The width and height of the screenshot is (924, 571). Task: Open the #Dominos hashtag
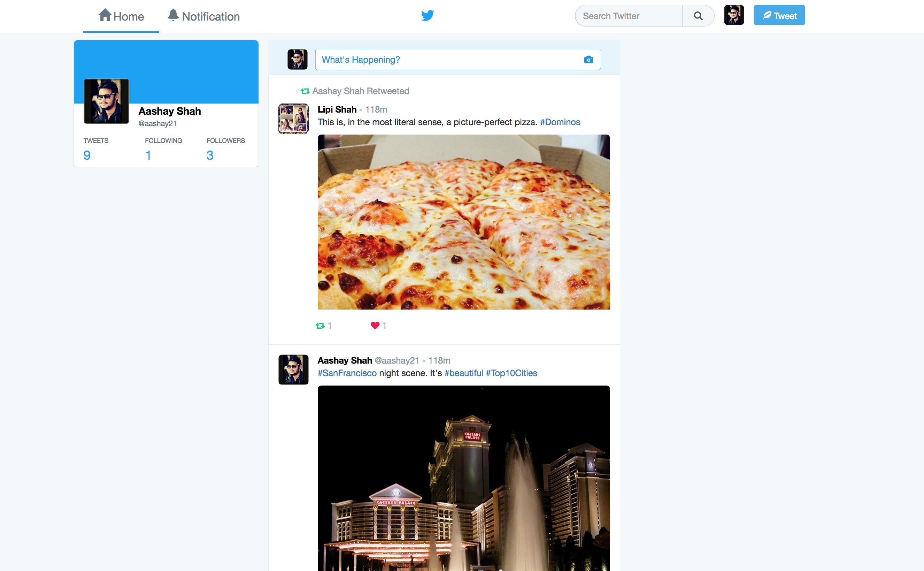tap(560, 122)
